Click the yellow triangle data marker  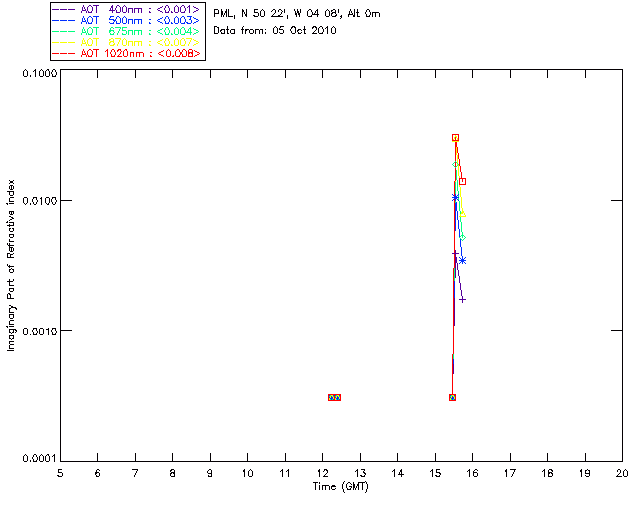(x=462, y=214)
